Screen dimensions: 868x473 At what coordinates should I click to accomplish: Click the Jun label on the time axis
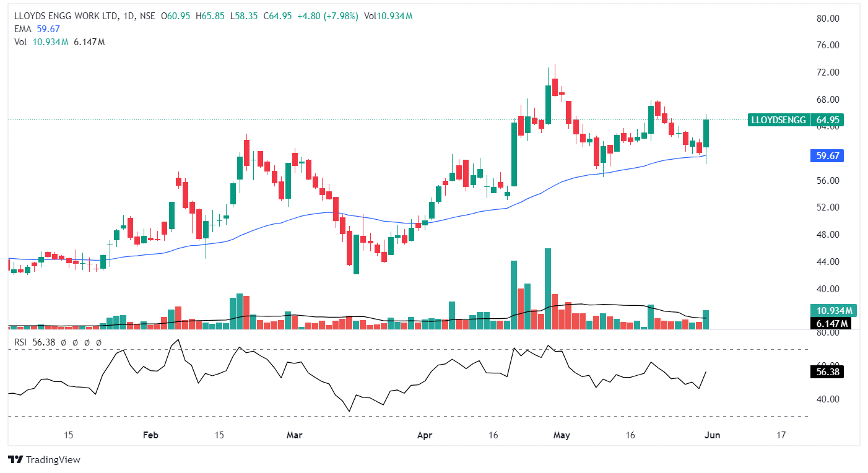(712, 435)
